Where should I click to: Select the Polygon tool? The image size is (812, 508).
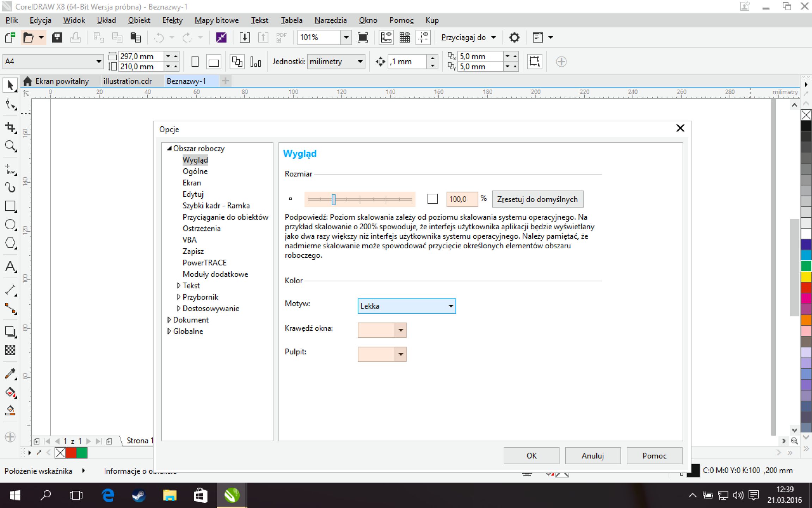pos(10,243)
